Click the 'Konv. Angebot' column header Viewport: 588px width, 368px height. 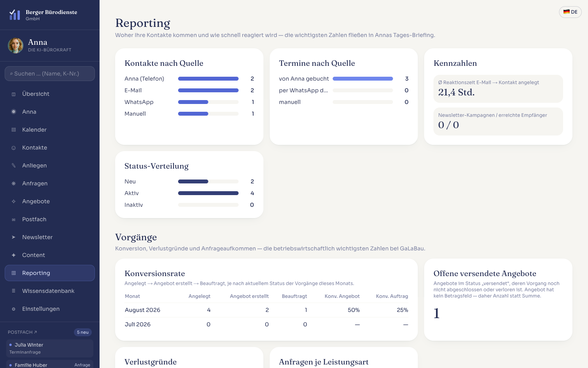point(342,296)
